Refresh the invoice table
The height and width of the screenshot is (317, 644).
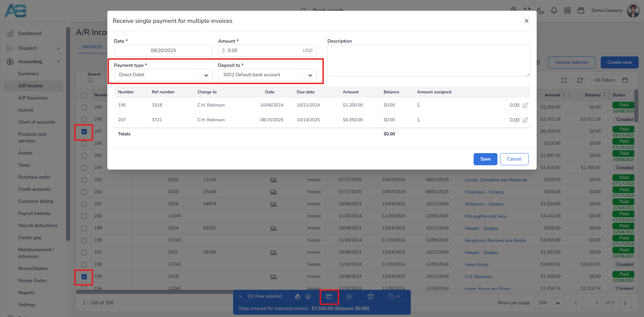[x=580, y=80]
